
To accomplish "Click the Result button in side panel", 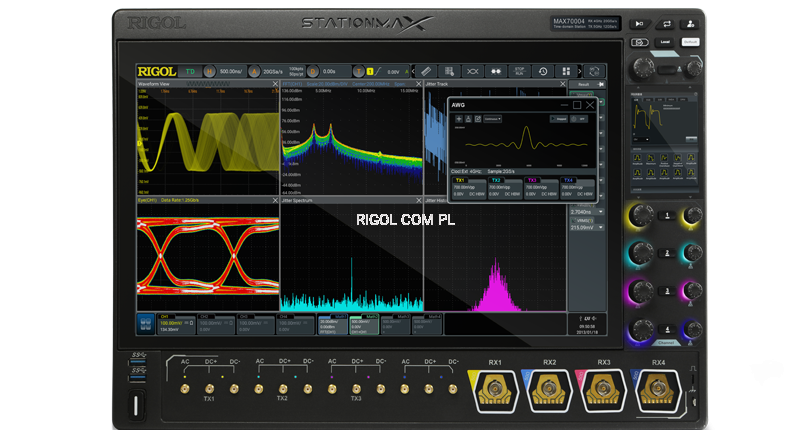I will [x=583, y=84].
